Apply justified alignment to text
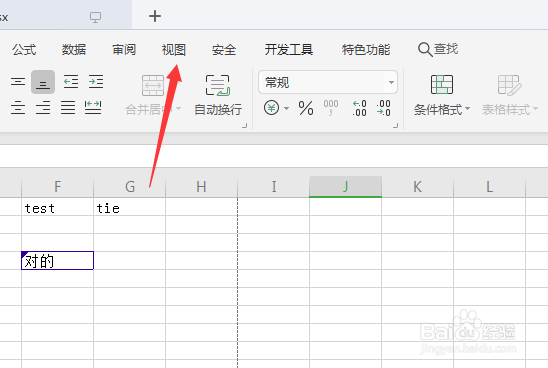 68,108
